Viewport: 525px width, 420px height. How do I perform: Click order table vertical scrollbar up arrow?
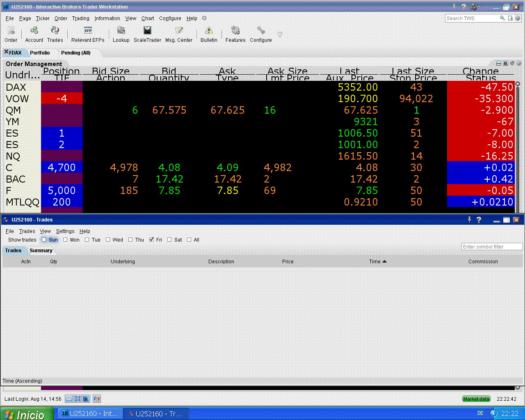(518, 84)
